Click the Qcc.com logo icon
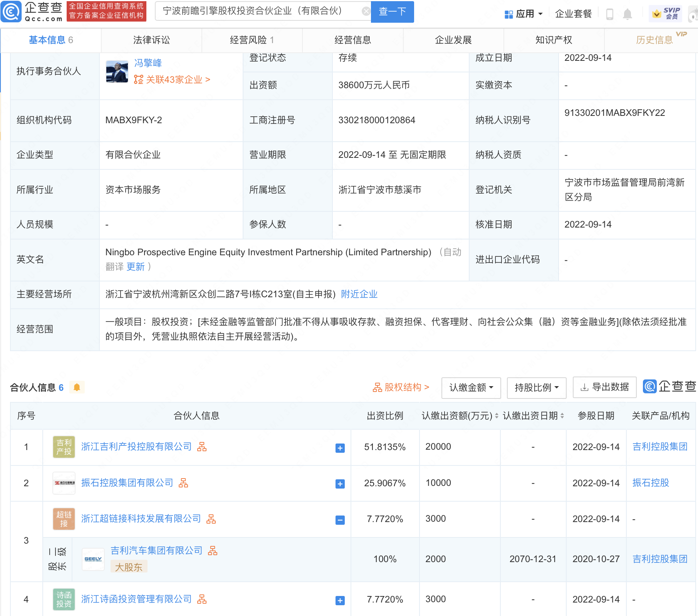The image size is (698, 616). tap(11, 12)
